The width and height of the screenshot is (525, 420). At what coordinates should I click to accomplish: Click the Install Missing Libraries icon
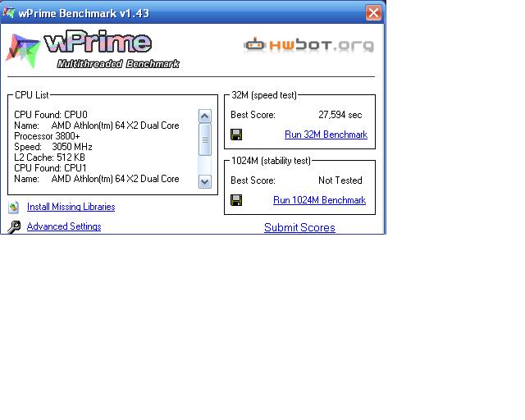14,208
